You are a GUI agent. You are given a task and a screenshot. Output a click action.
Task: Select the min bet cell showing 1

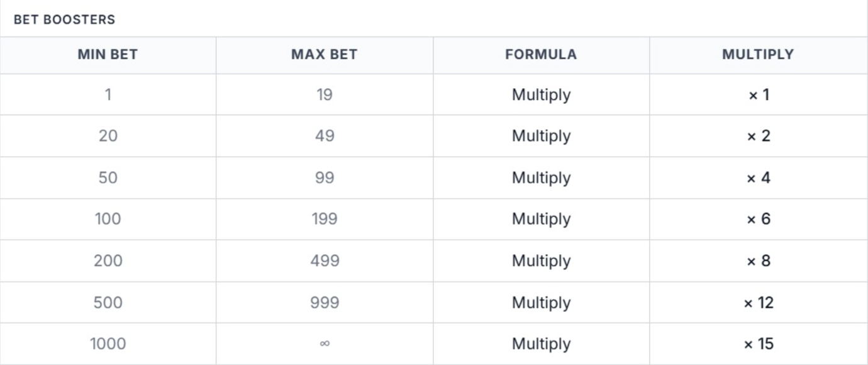(108, 95)
